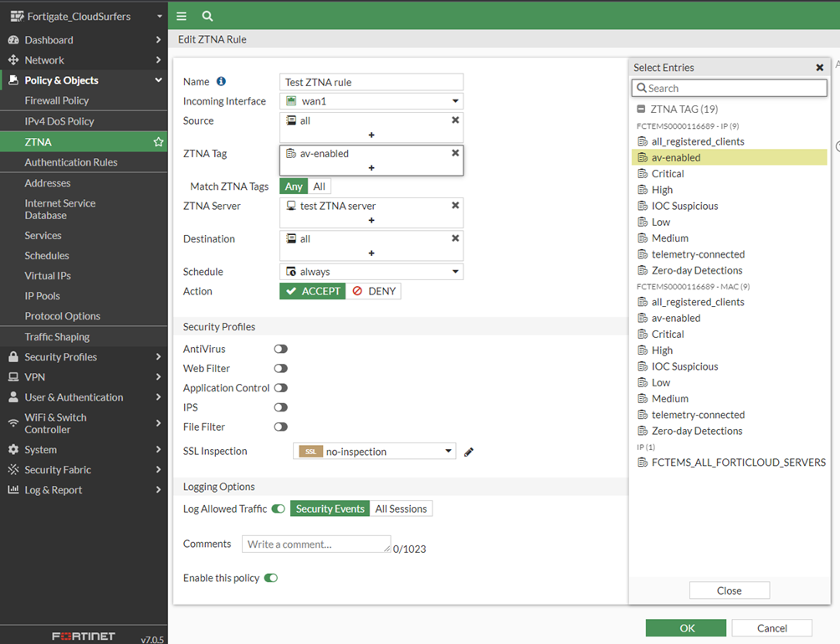
Task: Toggle the hamburger menu icon
Action: 182,16
